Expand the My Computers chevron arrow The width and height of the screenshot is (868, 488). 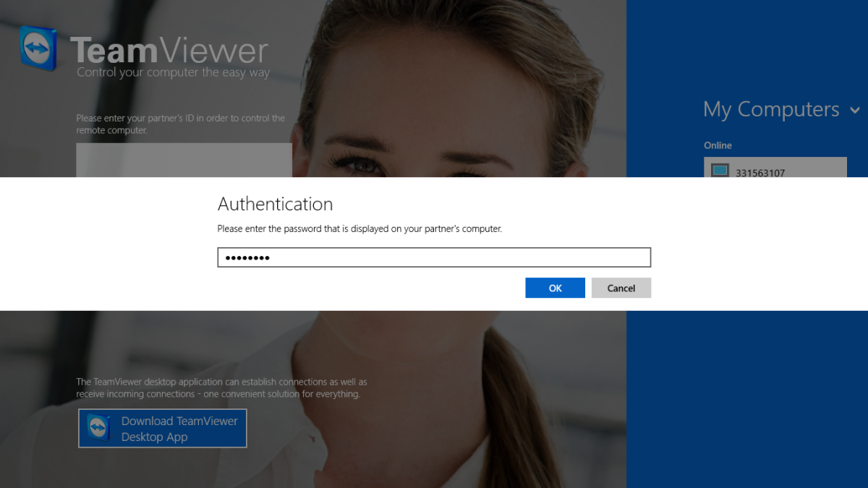[x=855, y=110]
